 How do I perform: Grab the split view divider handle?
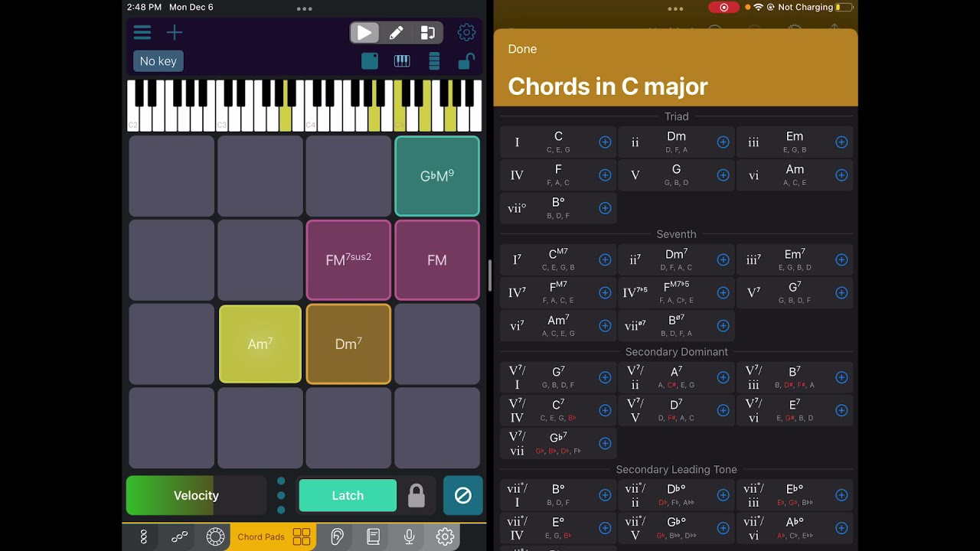coord(489,275)
